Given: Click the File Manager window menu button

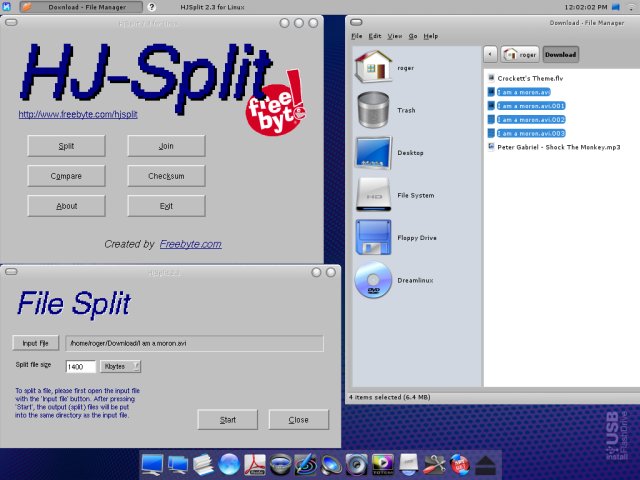Looking at the screenshot, I should [x=356, y=22].
